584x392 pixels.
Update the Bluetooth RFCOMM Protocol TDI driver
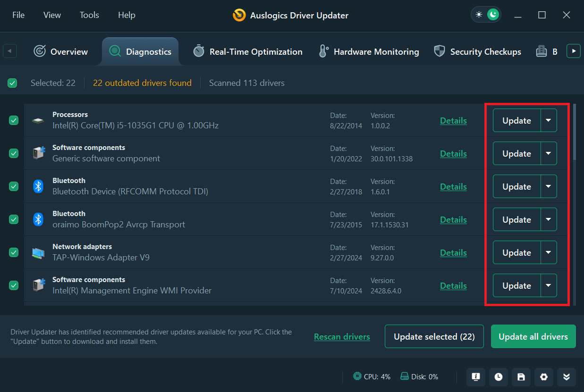[516, 186]
